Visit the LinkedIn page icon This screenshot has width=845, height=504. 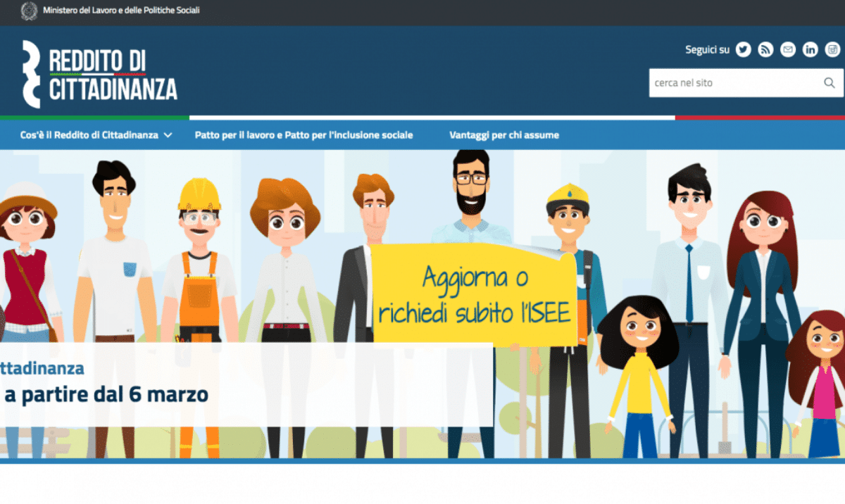click(810, 49)
